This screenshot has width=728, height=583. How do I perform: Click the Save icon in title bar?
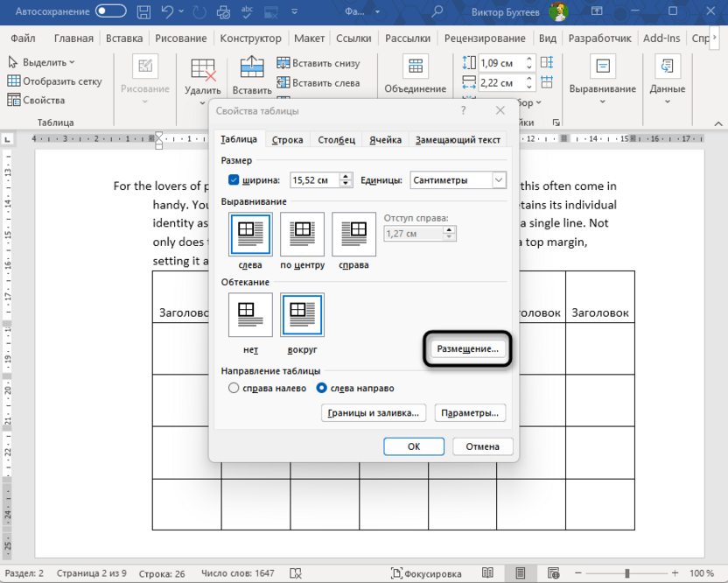click(143, 11)
